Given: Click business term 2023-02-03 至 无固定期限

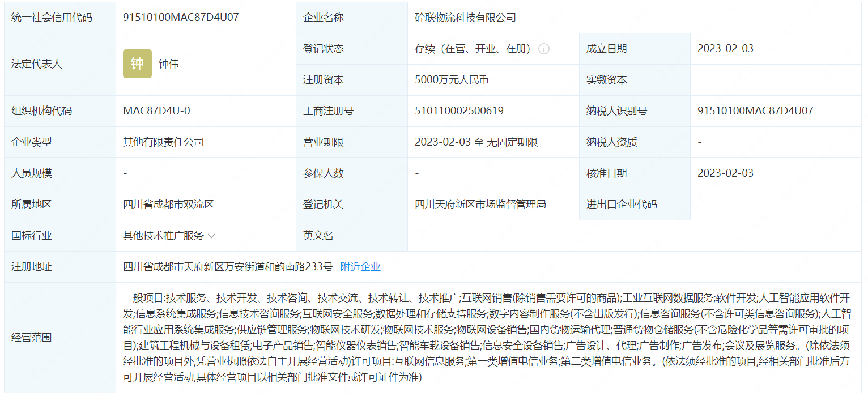Looking at the screenshot, I should (476, 142).
